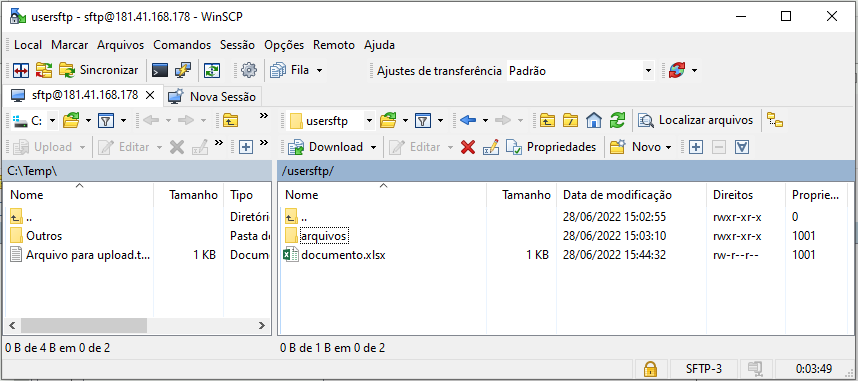Expand the dropdown next to reconnect globe icon
The height and width of the screenshot is (381, 858).
coord(694,71)
